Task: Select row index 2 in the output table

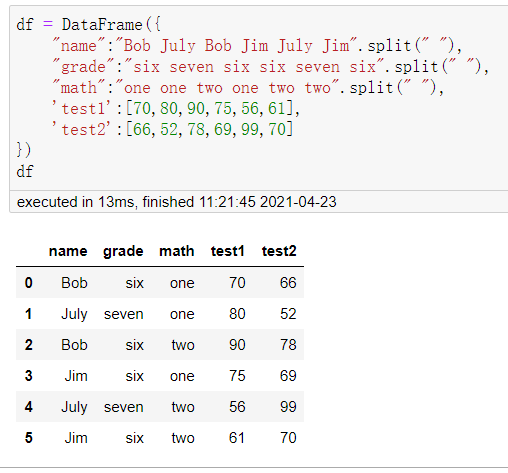Action: coord(29,345)
